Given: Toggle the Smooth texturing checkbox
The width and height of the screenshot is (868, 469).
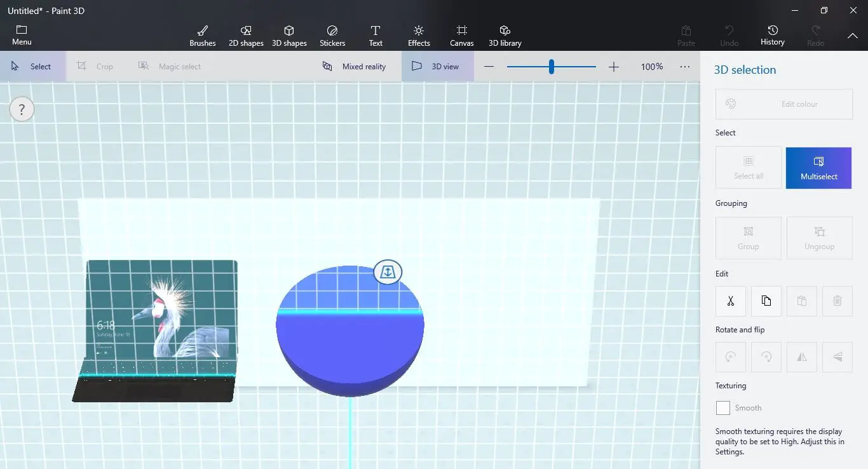Looking at the screenshot, I should (723, 408).
